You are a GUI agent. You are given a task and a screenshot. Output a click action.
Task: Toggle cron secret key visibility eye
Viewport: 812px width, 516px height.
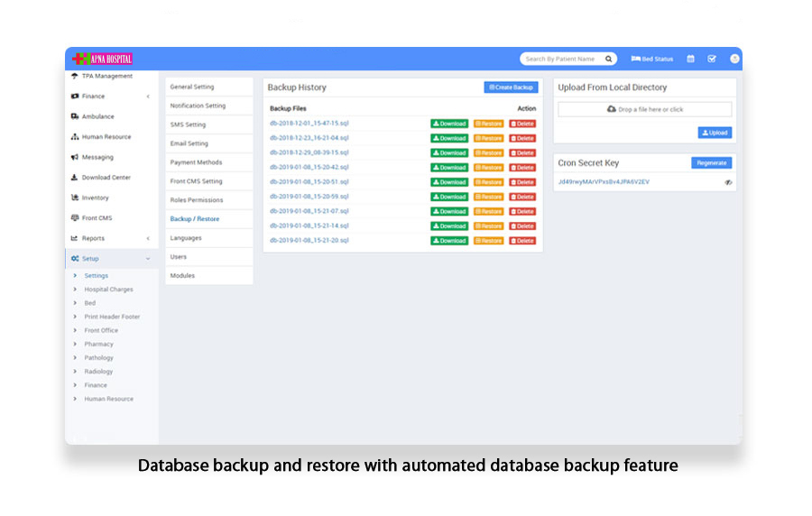[728, 182]
